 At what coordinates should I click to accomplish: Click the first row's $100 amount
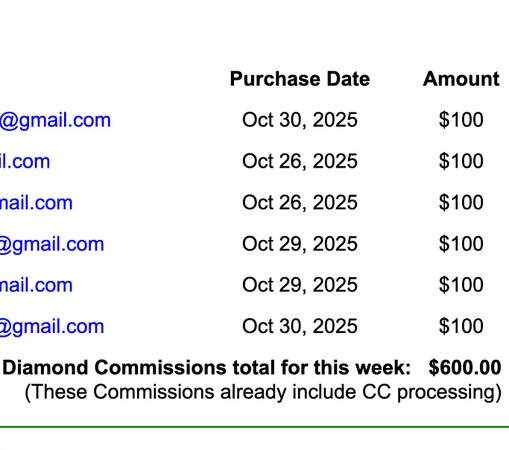461,120
